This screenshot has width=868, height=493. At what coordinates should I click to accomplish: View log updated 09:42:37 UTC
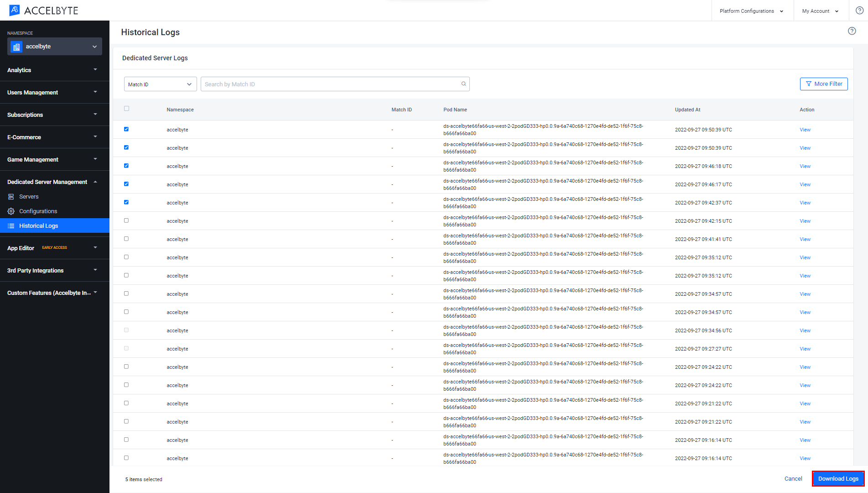coord(805,203)
